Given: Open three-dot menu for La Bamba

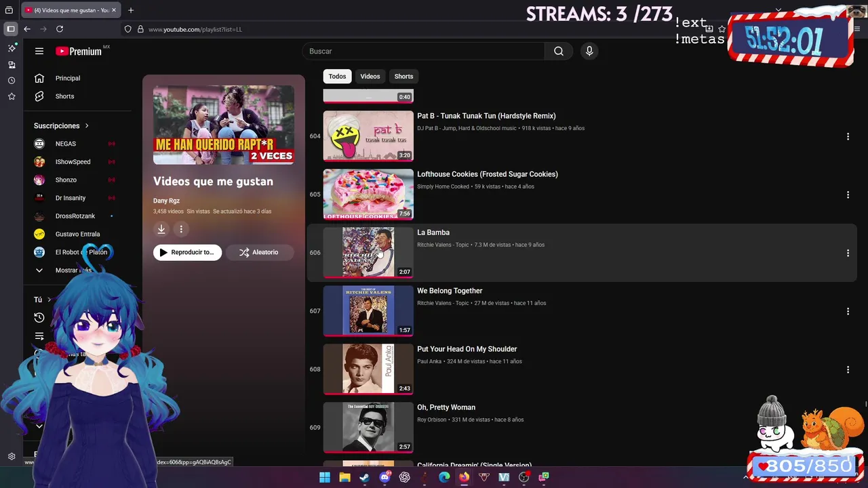Looking at the screenshot, I should point(848,253).
